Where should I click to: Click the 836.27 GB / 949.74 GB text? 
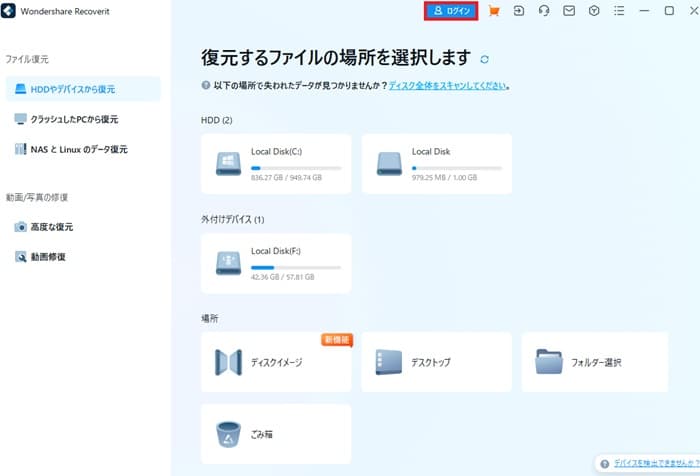(x=286, y=177)
